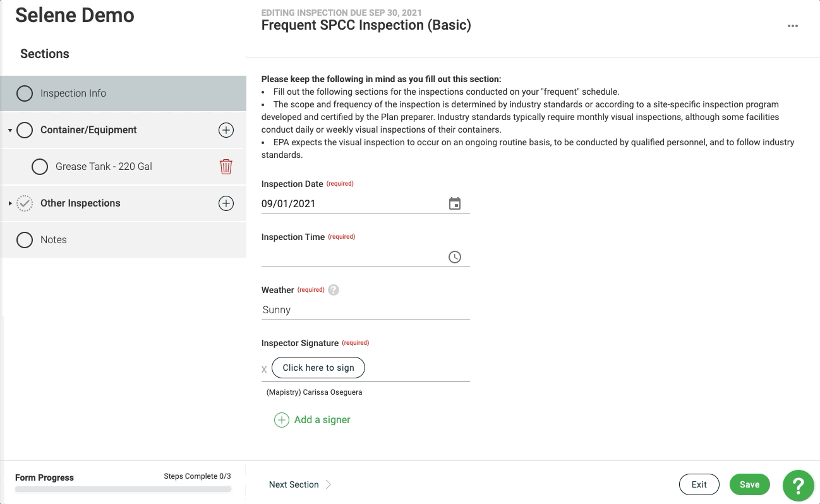This screenshot has height=504, width=820.
Task: Toggle the Inspection Info status circle
Action: point(25,93)
